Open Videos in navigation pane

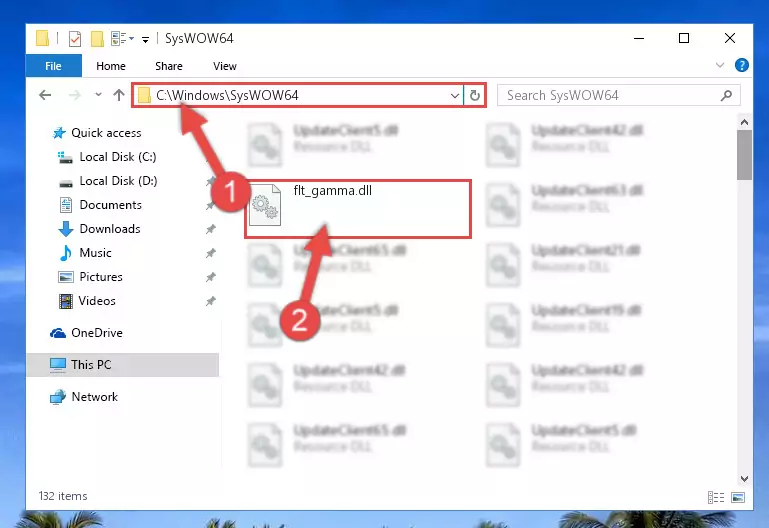click(x=97, y=301)
